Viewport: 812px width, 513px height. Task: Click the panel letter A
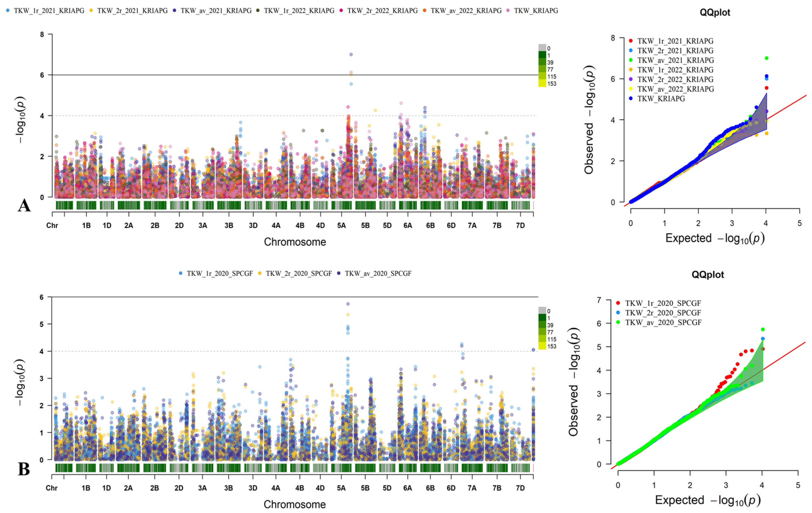pos(24,205)
